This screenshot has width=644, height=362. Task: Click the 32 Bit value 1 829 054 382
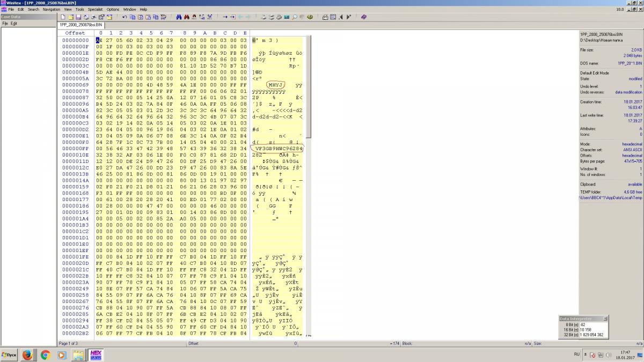[591, 335]
